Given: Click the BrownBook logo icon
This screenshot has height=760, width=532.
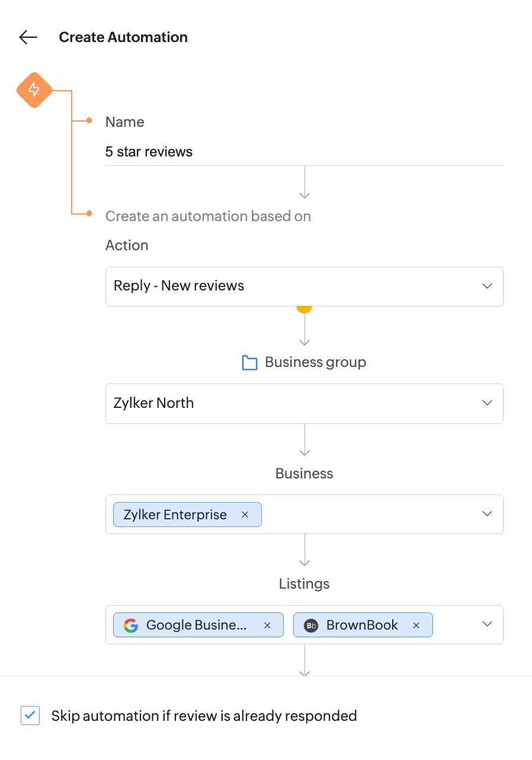Looking at the screenshot, I should 311,625.
